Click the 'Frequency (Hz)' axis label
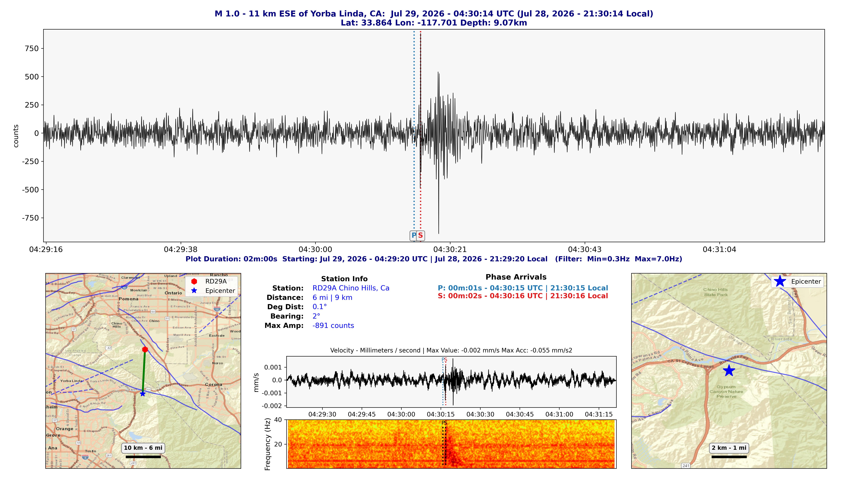Screen dimensions: 868x488 [268, 444]
